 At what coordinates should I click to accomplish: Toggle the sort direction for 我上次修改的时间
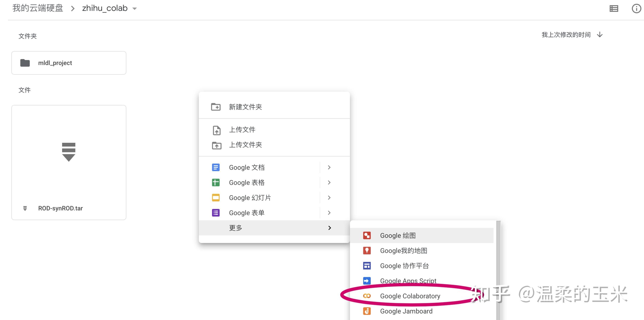point(600,34)
